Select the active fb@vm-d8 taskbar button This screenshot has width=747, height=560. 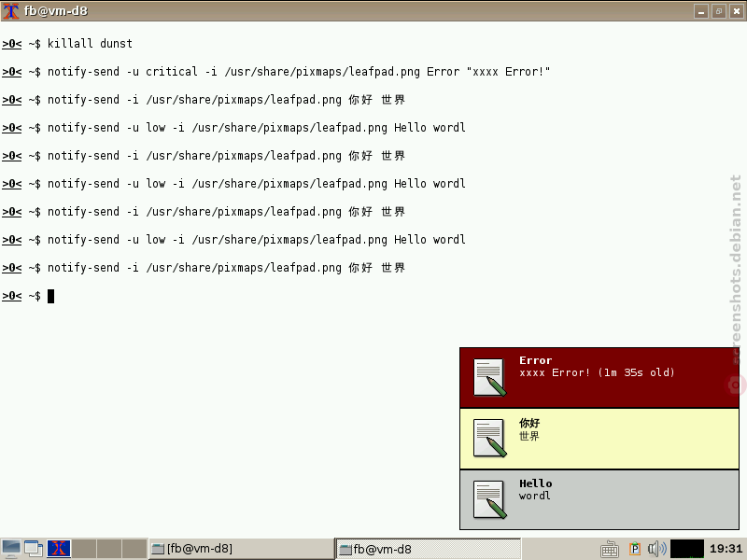(x=429, y=549)
